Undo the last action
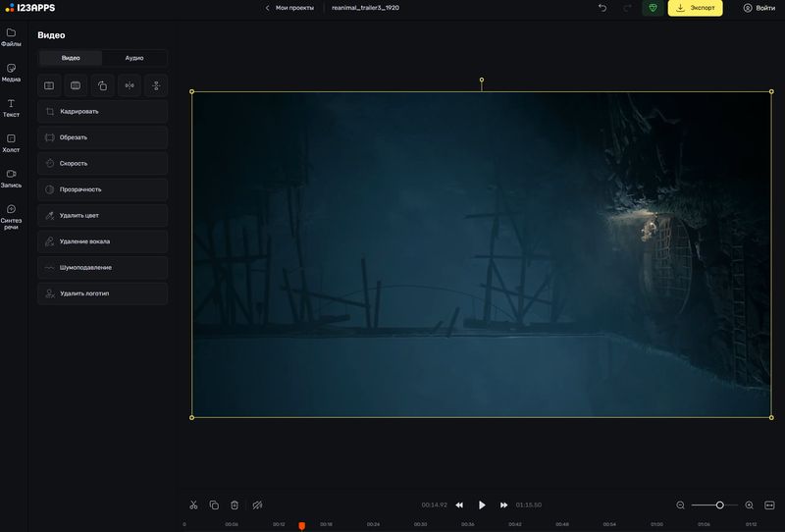 (x=602, y=8)
